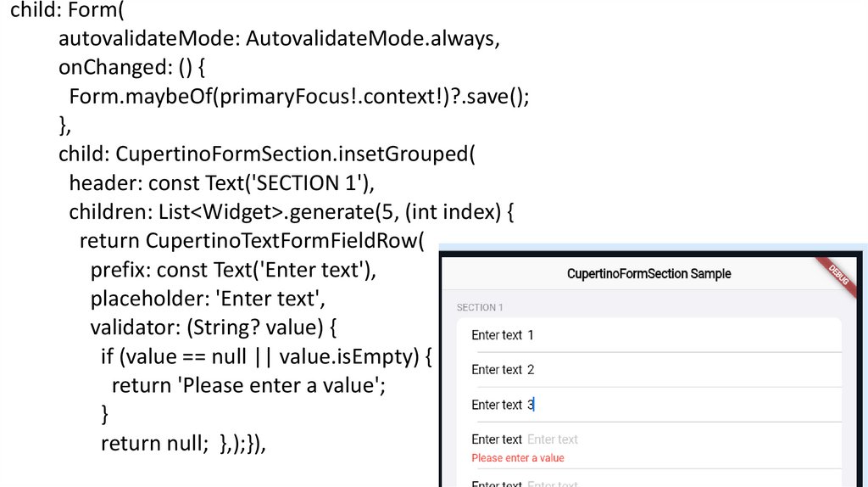Screen dimensions: 868x487
Task: Click the CupertinoFormSection Sample title
Action: click(648, 274)
